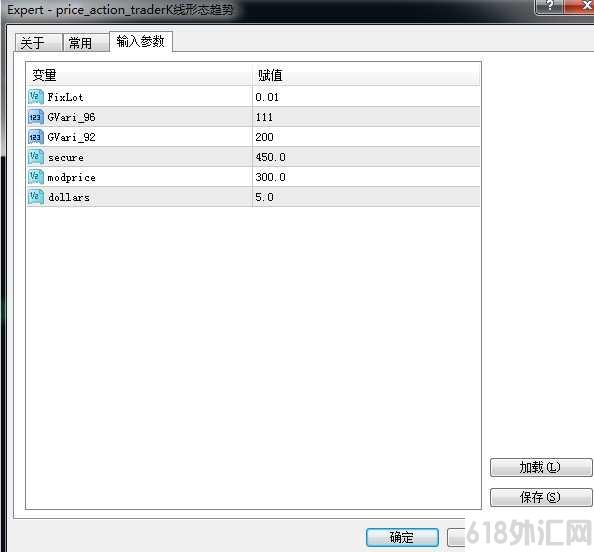Image resolution: width=594 pixels, height=552 pixels.
Task: Edit the modprice value 300.0
Action: coord(366,177)
